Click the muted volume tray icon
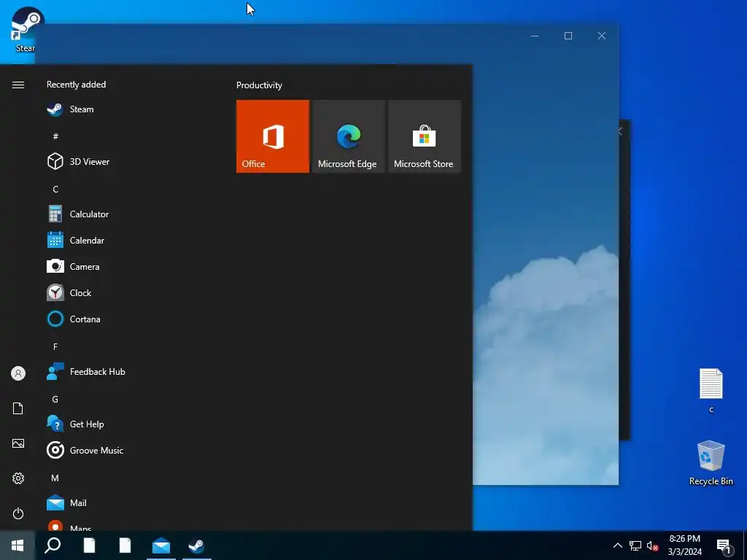This screenshot has height=560, width=747. (x=652, y=545)
